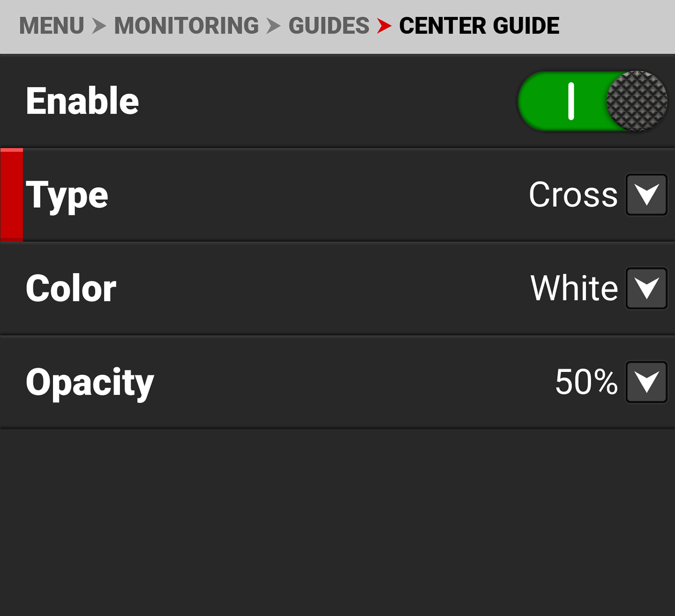The image size is (675, 616).
Task: Click the gray arrow after MENU
Action: point(99,26)
